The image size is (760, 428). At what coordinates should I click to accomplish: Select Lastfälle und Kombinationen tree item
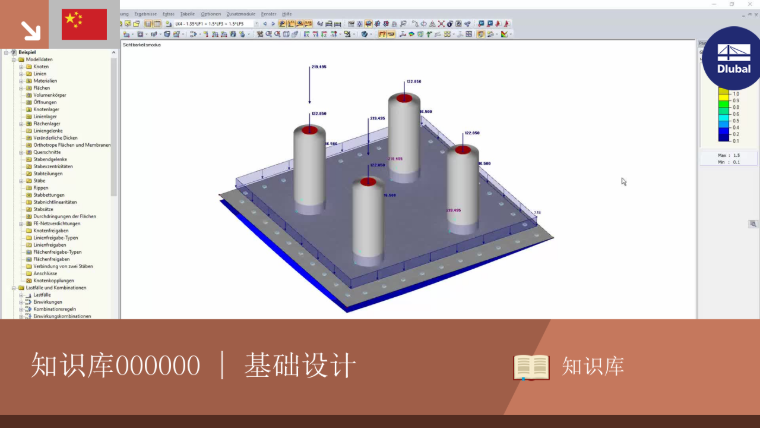(56, 288)
